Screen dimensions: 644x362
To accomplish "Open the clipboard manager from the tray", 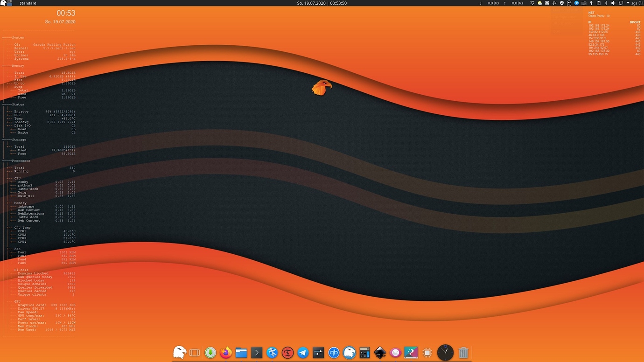I will coord(599,3).
